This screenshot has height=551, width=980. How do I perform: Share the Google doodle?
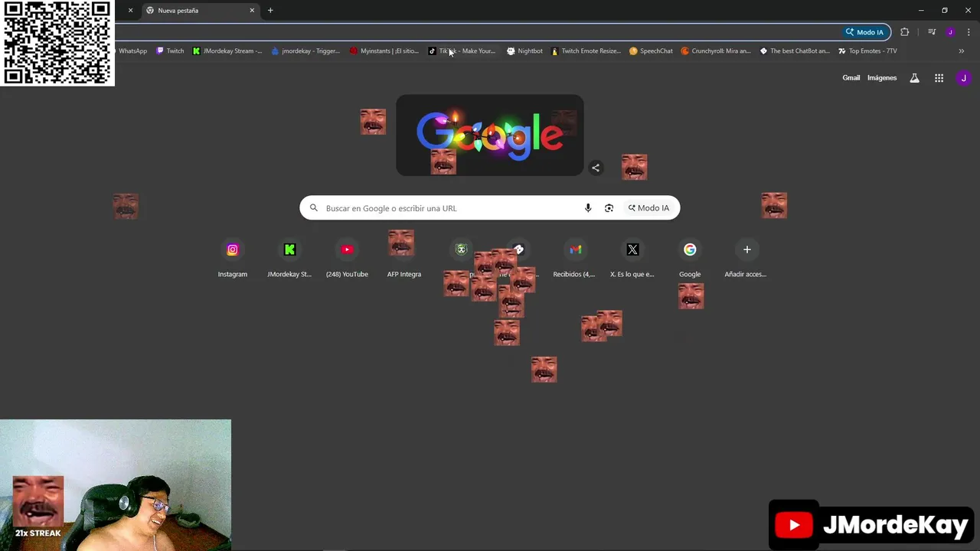(596, 168)
